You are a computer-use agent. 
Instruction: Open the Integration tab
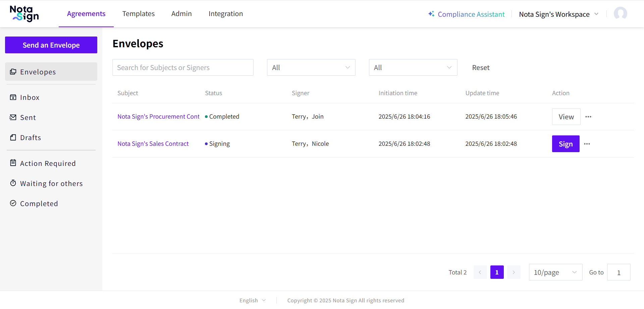[225, 14]
